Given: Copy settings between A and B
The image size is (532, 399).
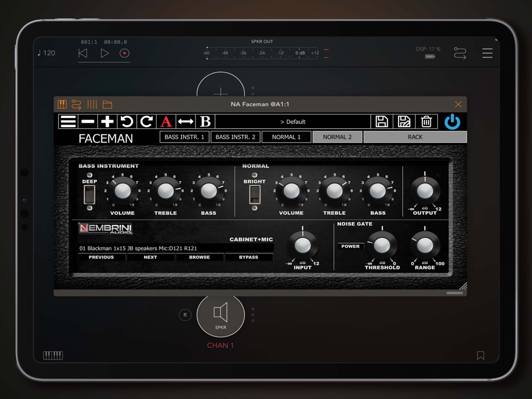Looking at the screenshot, I should 186,121.
